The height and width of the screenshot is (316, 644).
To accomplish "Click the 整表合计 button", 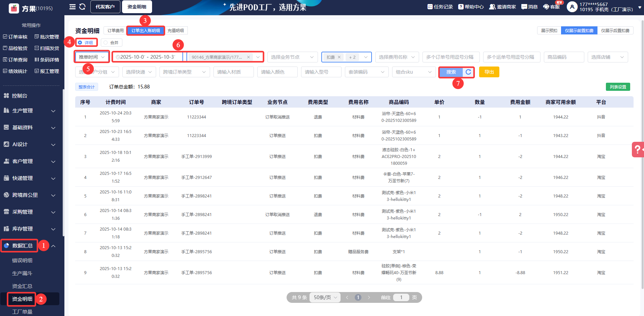I will click(87, 87).
